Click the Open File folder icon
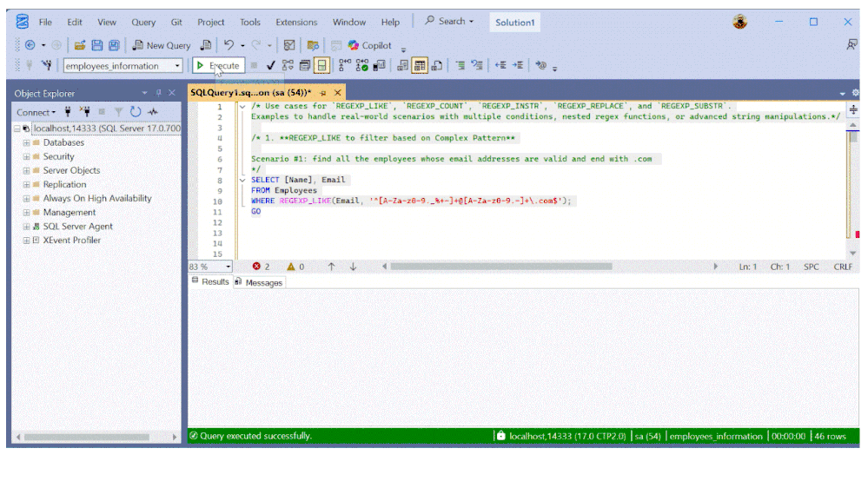Screen dimensions: 868x488 [x=80, y=45]
